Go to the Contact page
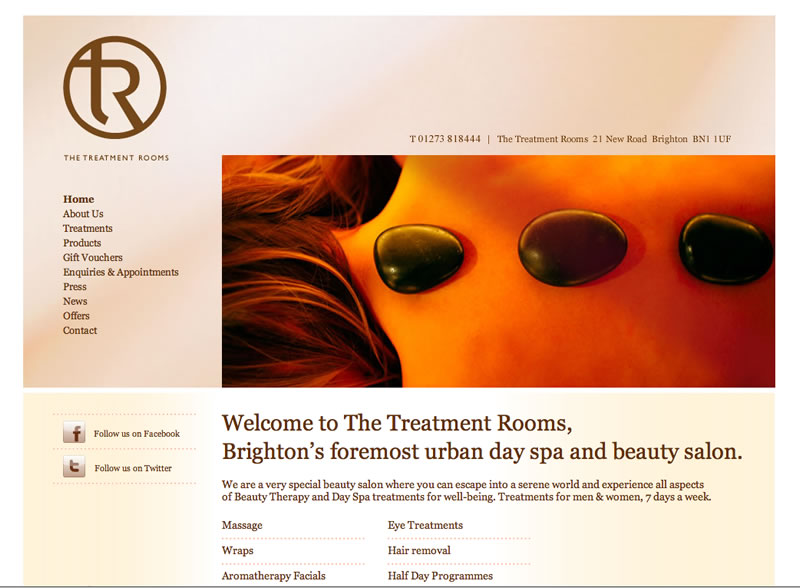This screenshot has width=800, height=588. [x=80, y=330]
